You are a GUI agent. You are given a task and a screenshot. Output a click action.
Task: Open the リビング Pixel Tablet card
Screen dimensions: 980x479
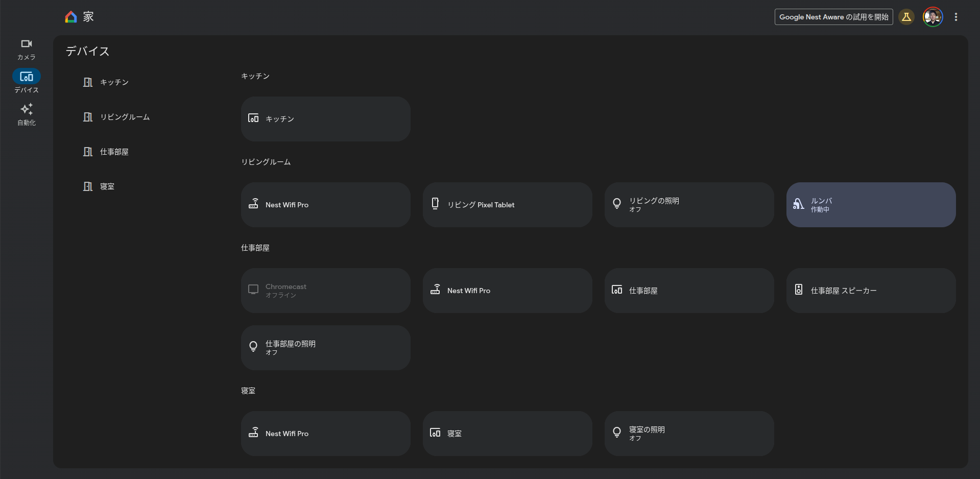pyautogui.click(x=508, y=205)
